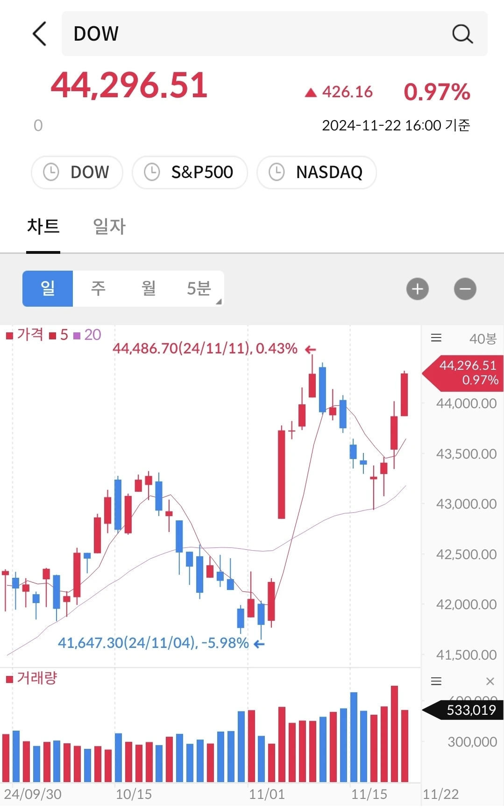This screenshot has width=504, height=812.
Task: Expand the 5분 minute interval dropdown
Action: coord(199,288)
